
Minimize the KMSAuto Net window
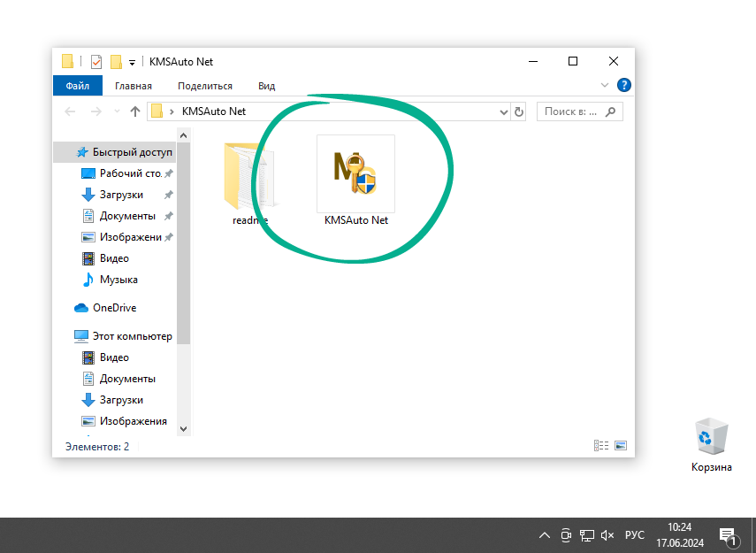coord(533,61)
